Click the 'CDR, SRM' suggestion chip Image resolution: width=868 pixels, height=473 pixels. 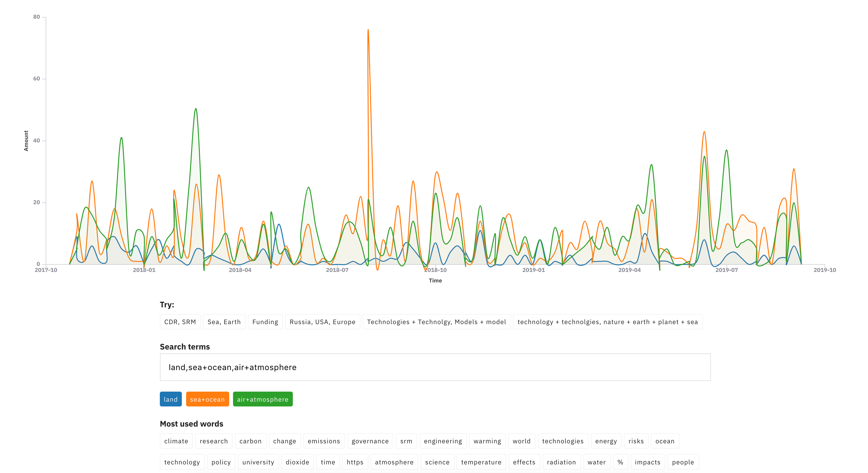180,322
